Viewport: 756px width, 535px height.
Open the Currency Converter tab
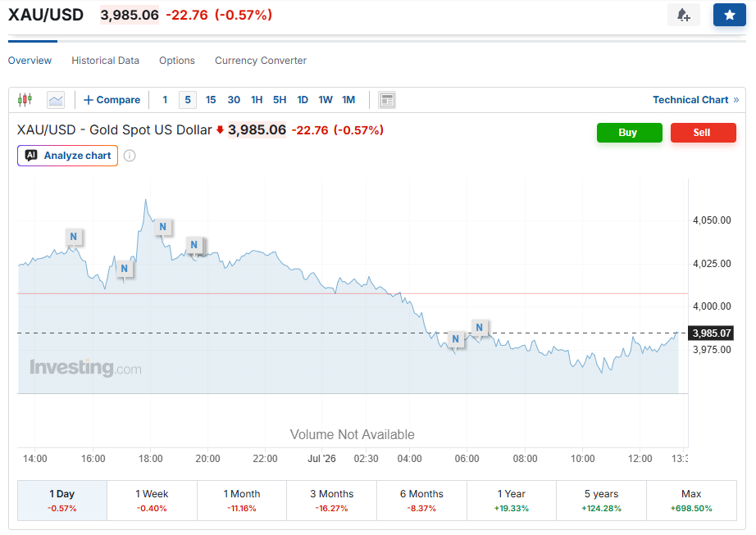261,60
